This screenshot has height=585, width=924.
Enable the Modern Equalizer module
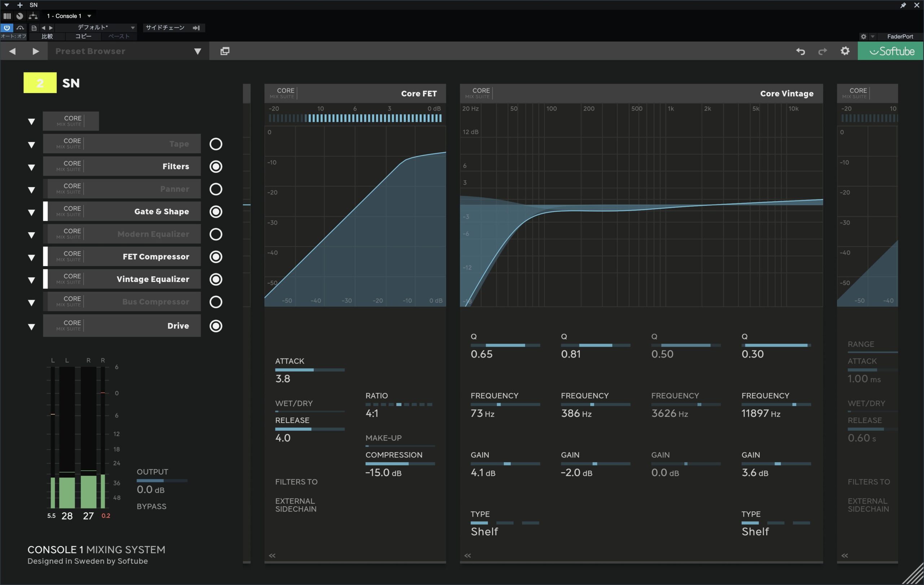click(215, 234)
